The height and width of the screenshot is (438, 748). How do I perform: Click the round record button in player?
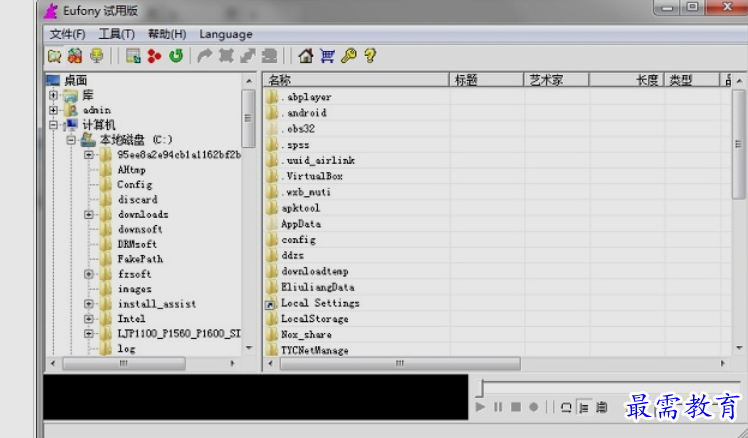point(534,407)
